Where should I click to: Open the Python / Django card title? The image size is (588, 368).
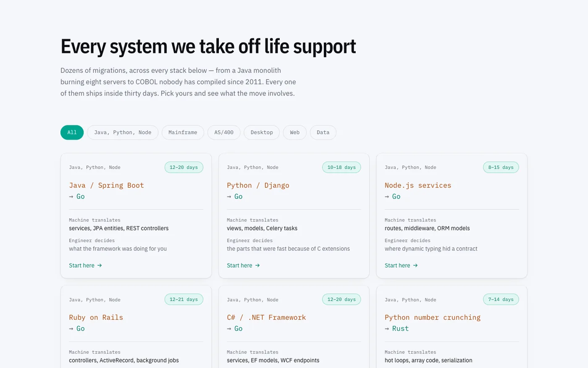258,185
